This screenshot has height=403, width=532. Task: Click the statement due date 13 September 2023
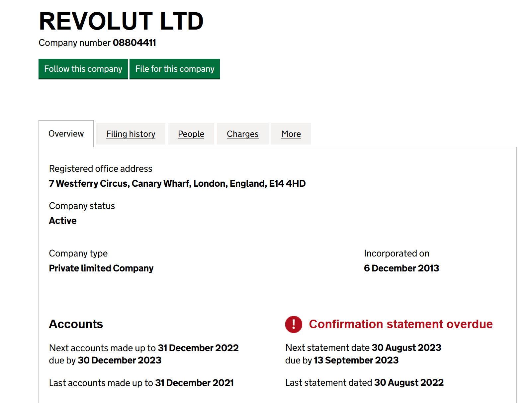pyautogui.click(x=356, y=360)
